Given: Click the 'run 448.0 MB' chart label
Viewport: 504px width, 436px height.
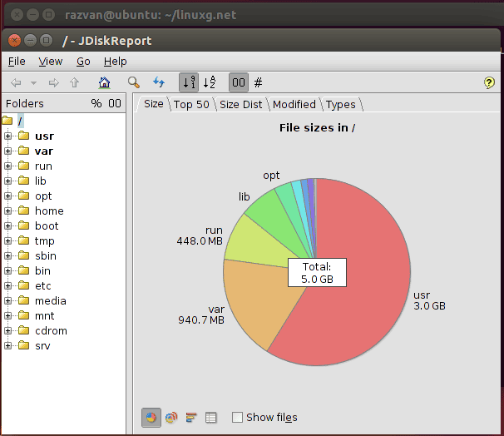Looking at the screenshot, I should coord(200,235).
